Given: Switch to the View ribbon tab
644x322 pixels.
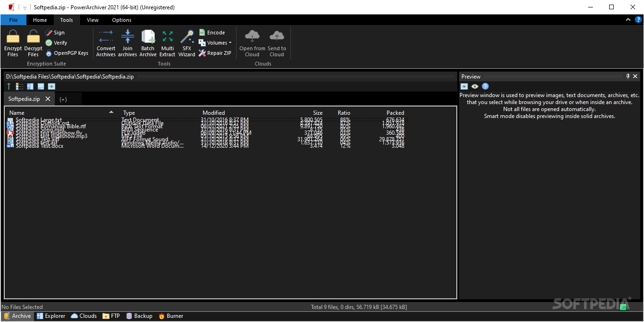Looking at the screenshot, I should [x=93, y=20].
